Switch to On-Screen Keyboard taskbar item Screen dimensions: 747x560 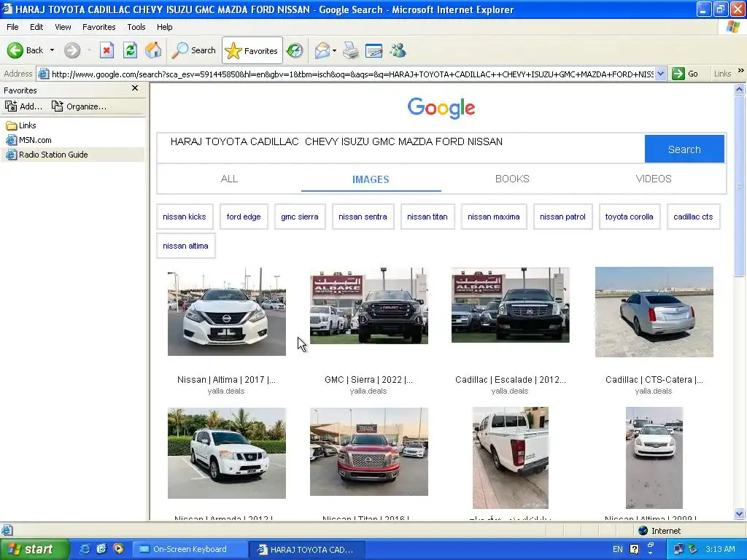coord(189,549)
